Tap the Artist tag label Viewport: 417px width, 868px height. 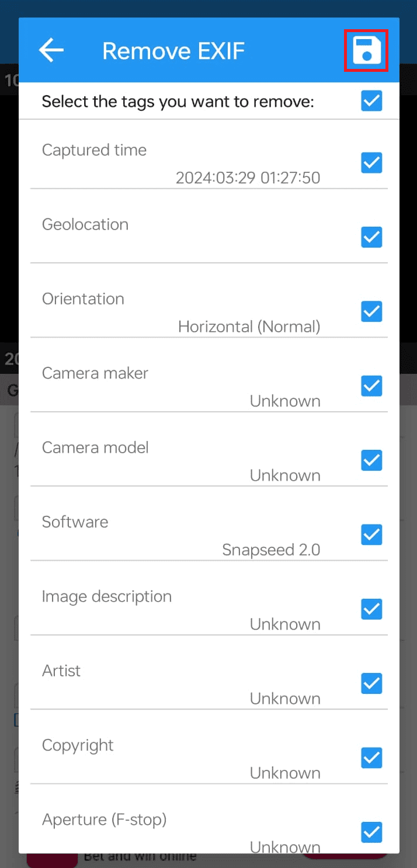61,671
